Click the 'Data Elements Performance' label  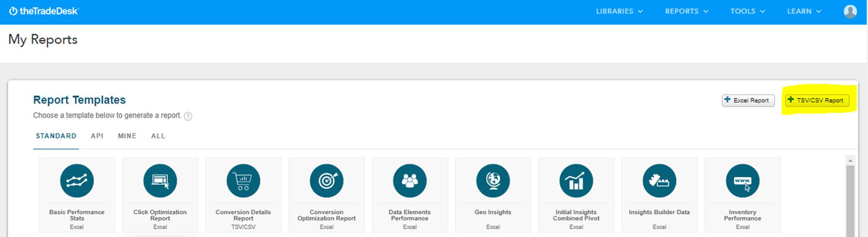(410, 215)
